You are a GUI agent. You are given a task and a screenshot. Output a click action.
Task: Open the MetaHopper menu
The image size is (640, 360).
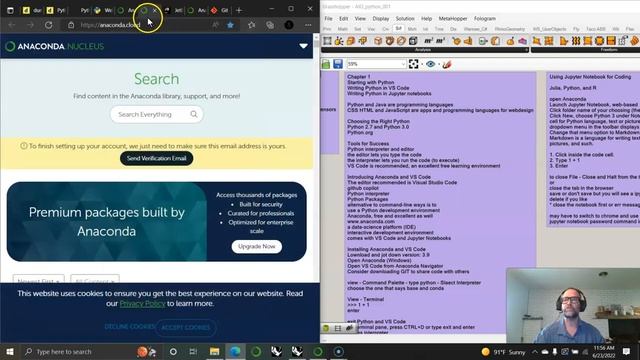453,18
